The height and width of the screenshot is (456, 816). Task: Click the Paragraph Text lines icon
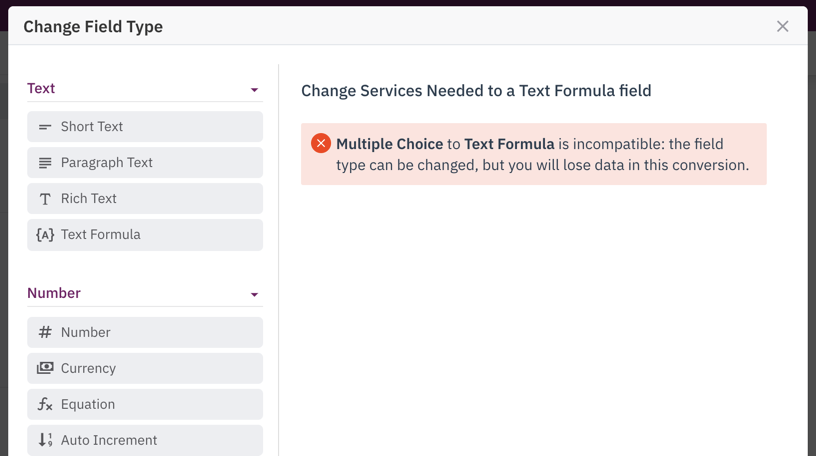45,163
